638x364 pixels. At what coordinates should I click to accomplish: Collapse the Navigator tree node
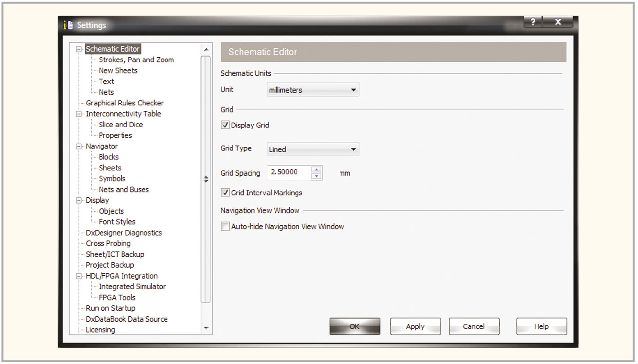pos(79,146)
